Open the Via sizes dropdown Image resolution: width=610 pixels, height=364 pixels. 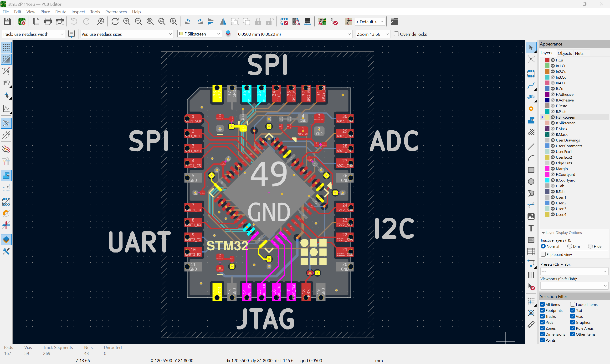127,34
